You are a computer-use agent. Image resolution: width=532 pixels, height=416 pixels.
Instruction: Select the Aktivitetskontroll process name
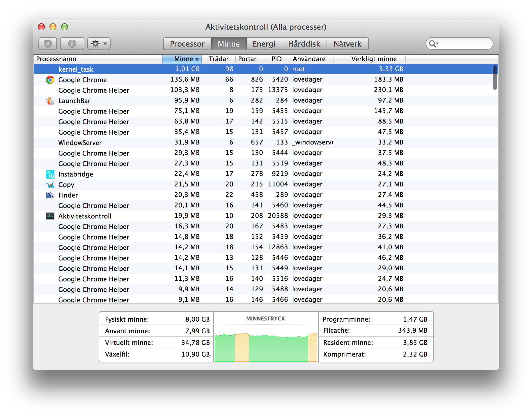[85, 216]
